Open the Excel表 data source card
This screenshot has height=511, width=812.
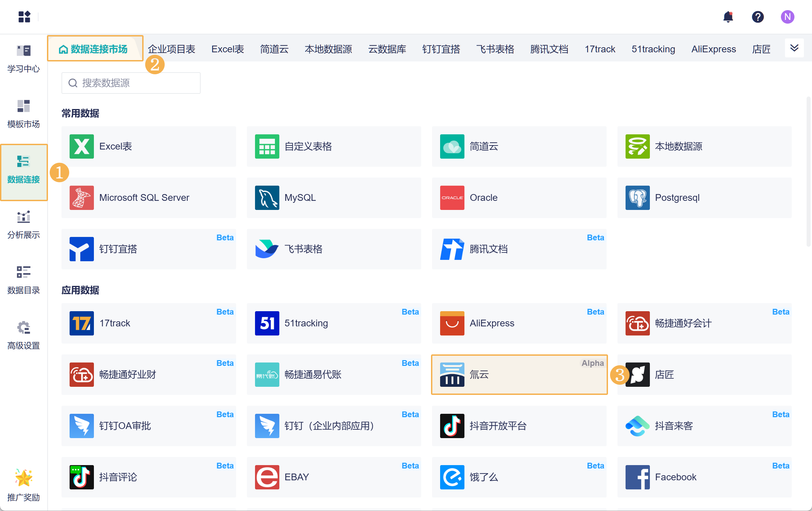[x=149, y=146]
